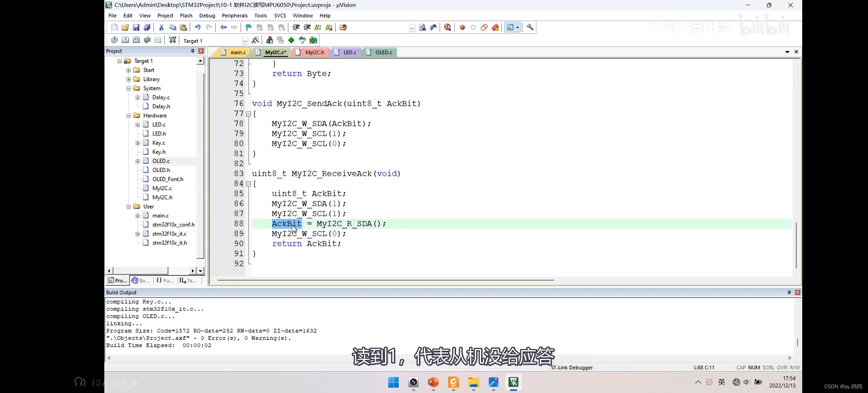Disable all breakpoints icon
Viewport: 868px width, 393px height.
coord(484,27)
